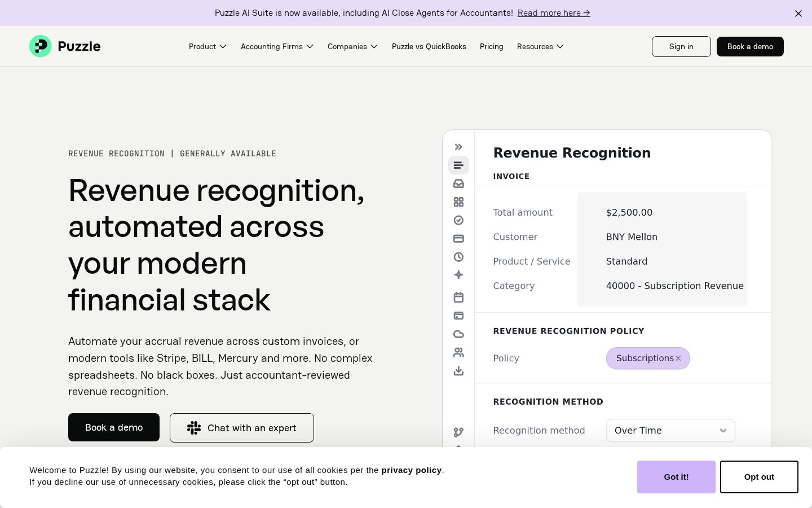Follow the Read more here link

coord(554,13)
